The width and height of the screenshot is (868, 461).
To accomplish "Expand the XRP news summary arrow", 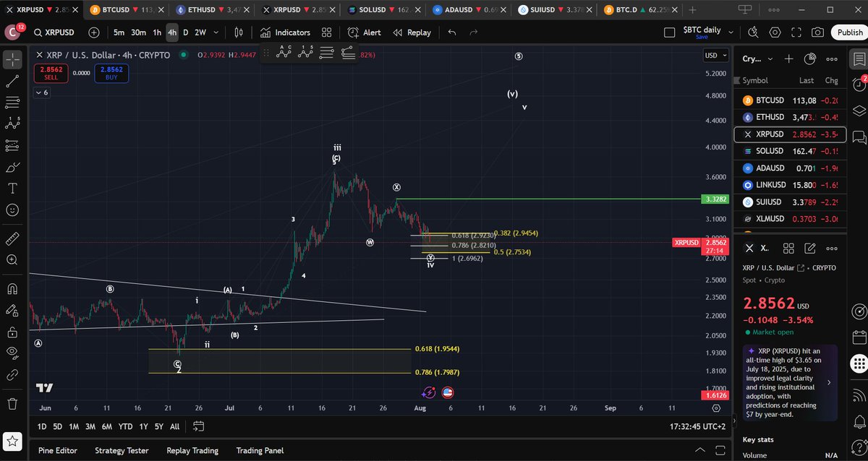I will click(828, 382).
